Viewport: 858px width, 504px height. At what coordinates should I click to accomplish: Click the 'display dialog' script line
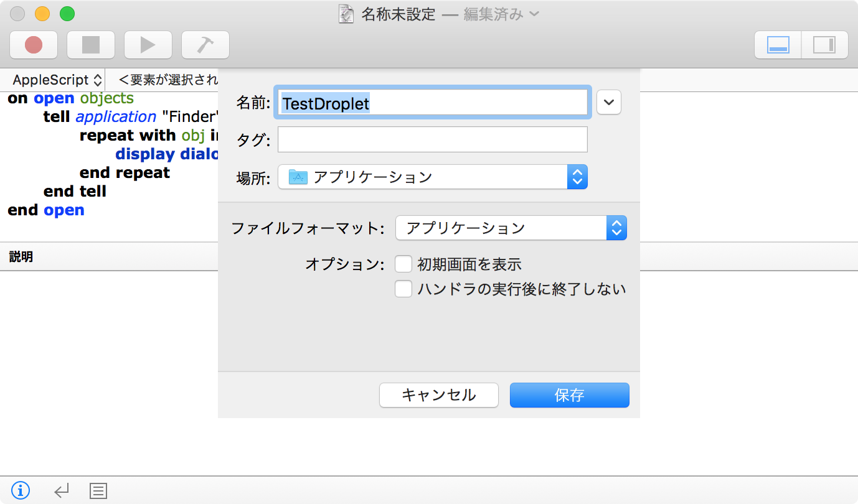[167, 154]
